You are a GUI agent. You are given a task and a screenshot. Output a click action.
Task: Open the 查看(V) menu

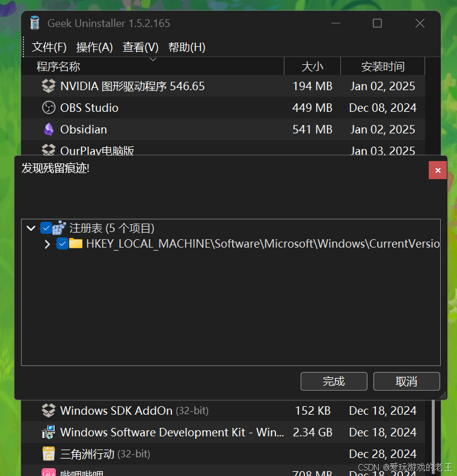point(141,47)
